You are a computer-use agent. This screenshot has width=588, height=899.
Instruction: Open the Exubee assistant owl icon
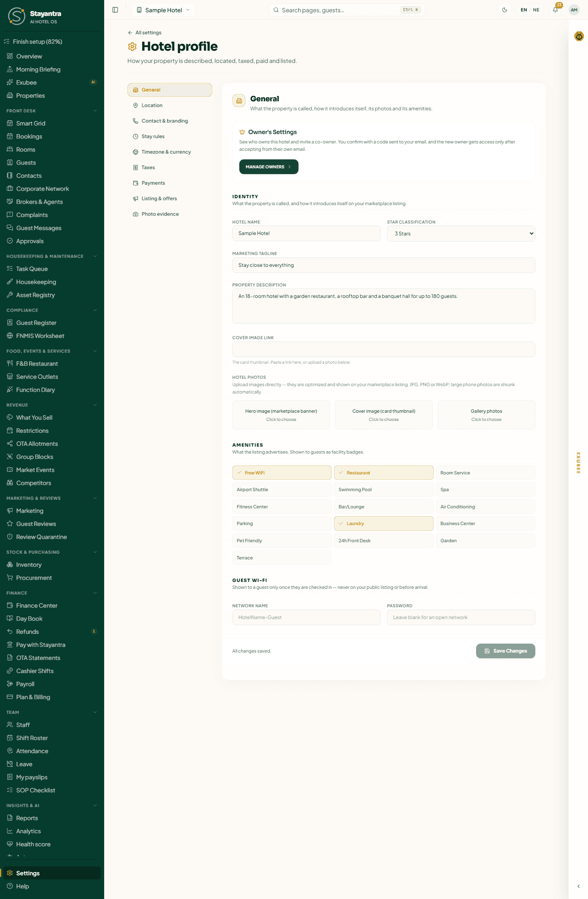pyautogui.click(x=579, y=36)
